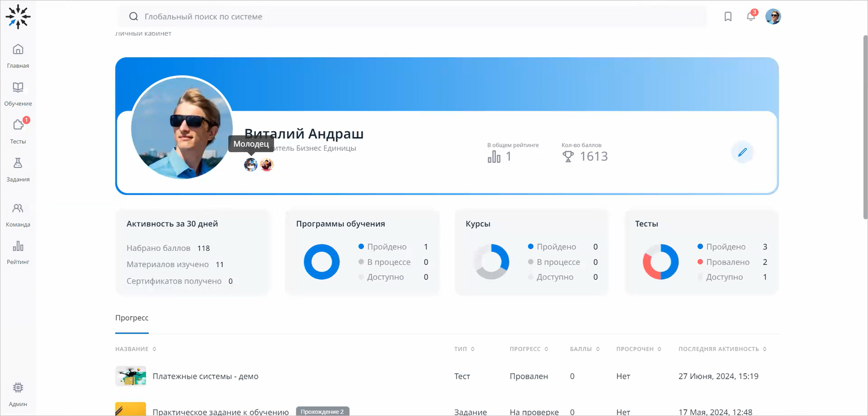Click the 1613 points value

[594, 156]
